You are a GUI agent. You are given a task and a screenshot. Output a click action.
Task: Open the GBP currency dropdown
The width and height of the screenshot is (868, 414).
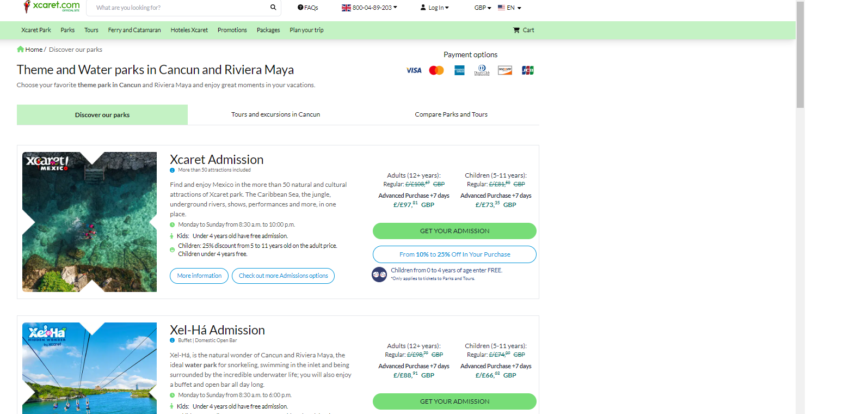[483, 8]
